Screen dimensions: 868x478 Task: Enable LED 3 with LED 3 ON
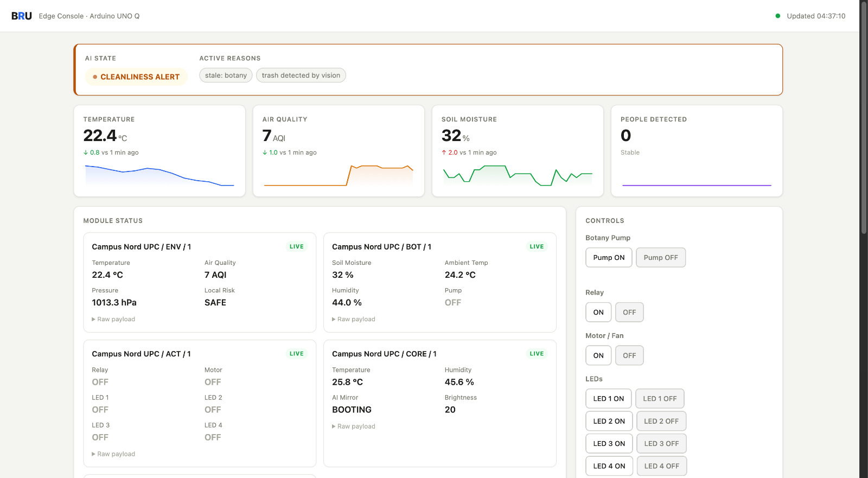coord(609,444)
